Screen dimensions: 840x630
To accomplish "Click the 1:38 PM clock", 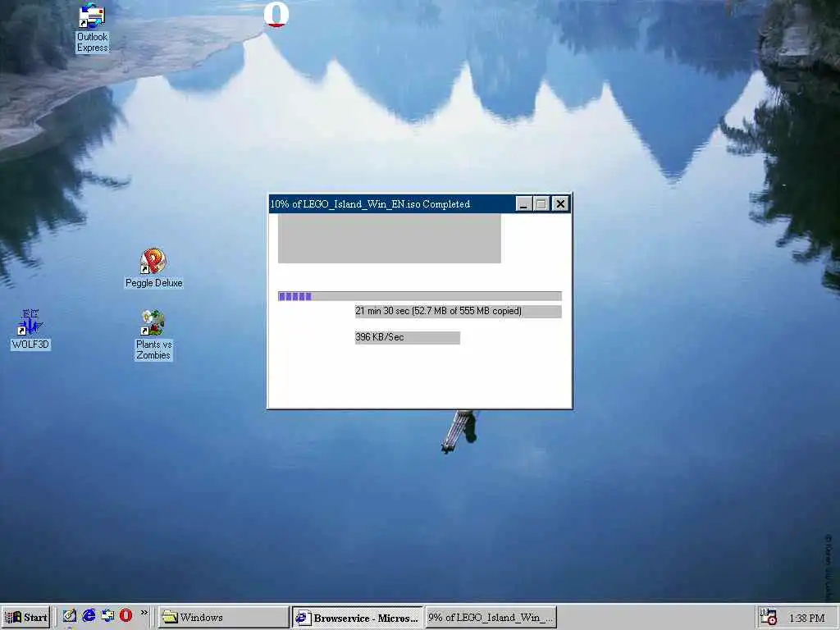I will tap(807, 619).
